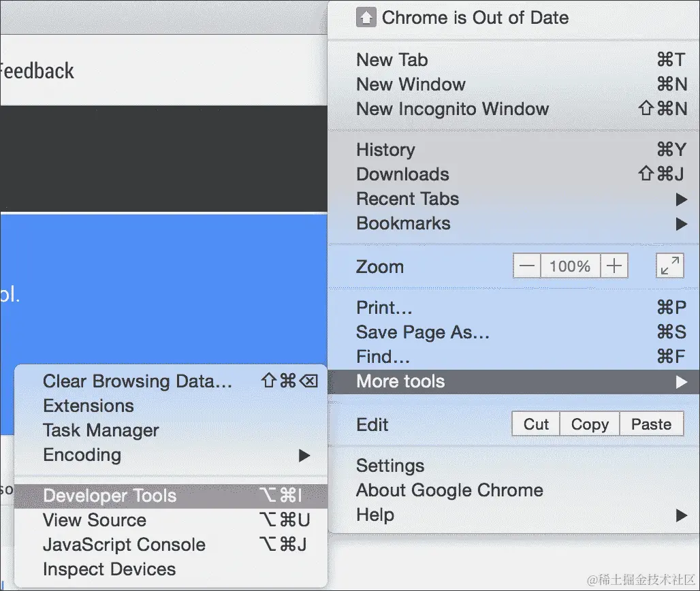Viewport: 700px width, 591px height.
Task: Open the Downloads page
Action: click(x=402, y=174)
